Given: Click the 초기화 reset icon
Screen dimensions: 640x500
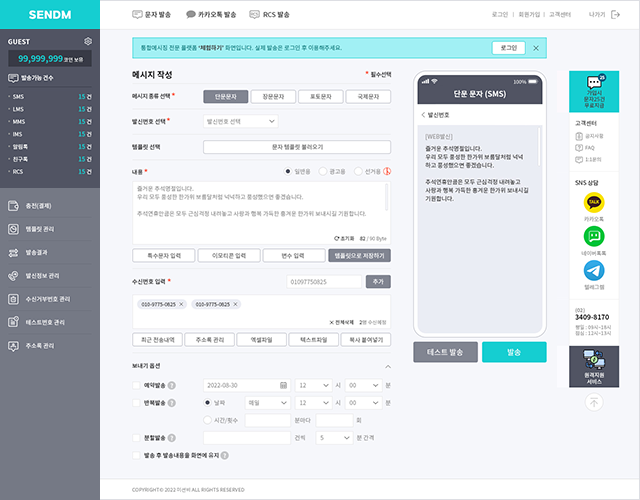Looking at the screenshot, I should [x=337, y=238].
